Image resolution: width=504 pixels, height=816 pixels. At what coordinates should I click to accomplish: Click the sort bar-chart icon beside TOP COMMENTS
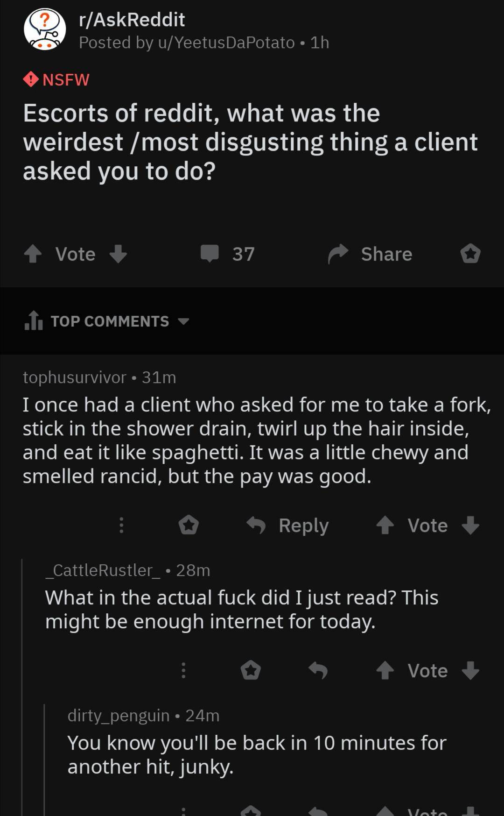[32, 321]
